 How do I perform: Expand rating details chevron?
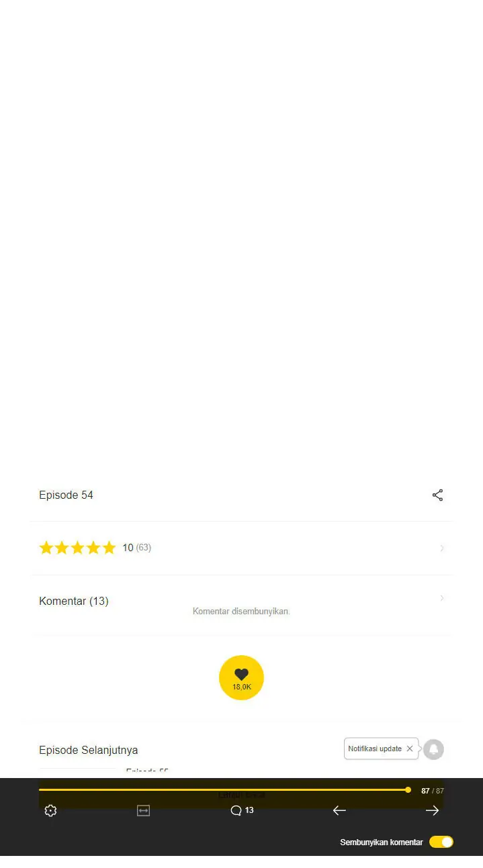coord(441,548)
